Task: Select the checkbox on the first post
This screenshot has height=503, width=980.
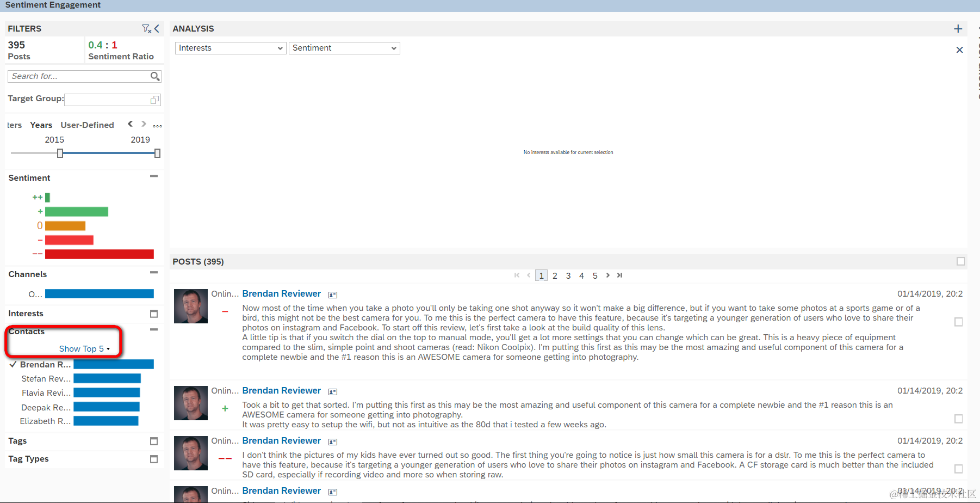Action: [958, 322]
